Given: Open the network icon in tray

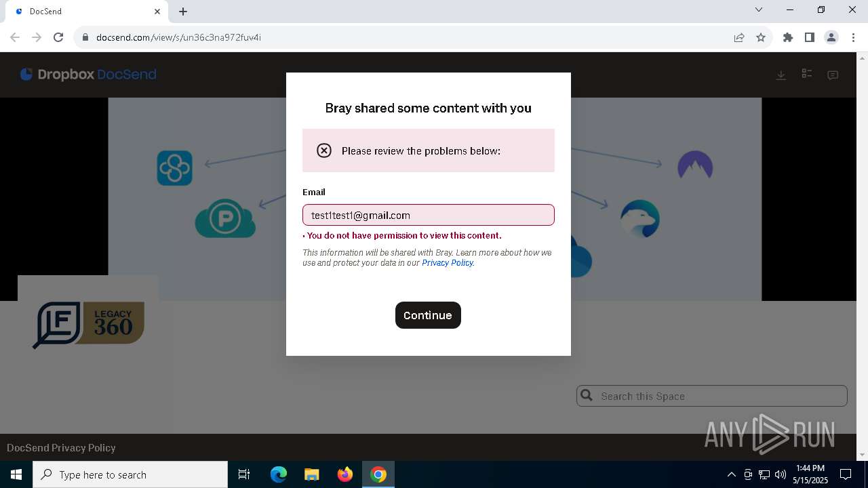Looking at the screenshot, I should pos(764,474).
